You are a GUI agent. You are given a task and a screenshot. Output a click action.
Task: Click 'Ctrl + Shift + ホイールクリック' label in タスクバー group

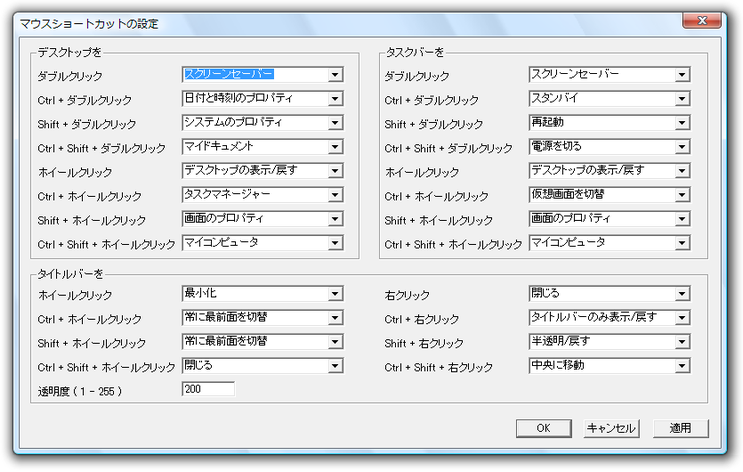[x=453, y=245]
